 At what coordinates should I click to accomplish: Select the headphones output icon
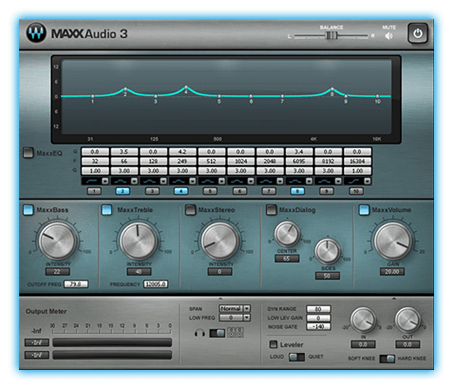pos(199,333)
